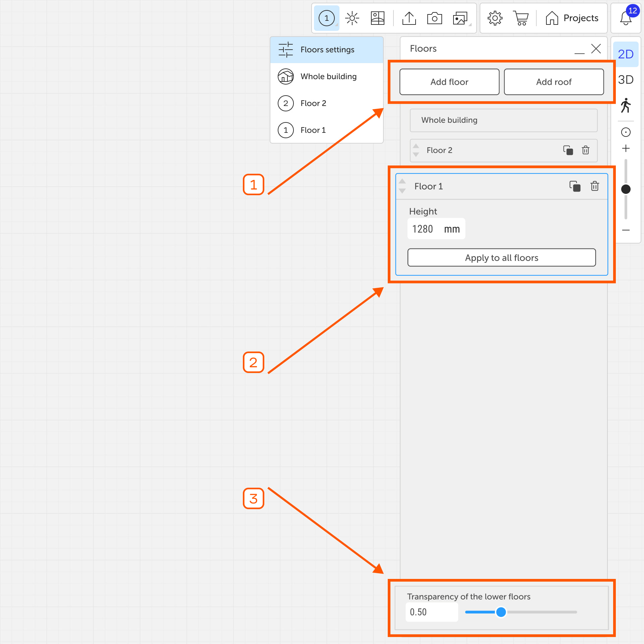Viewport: 644px width, 644px height.
Task: Move Floor 2 up with arrow
Action: click(416, 146)
